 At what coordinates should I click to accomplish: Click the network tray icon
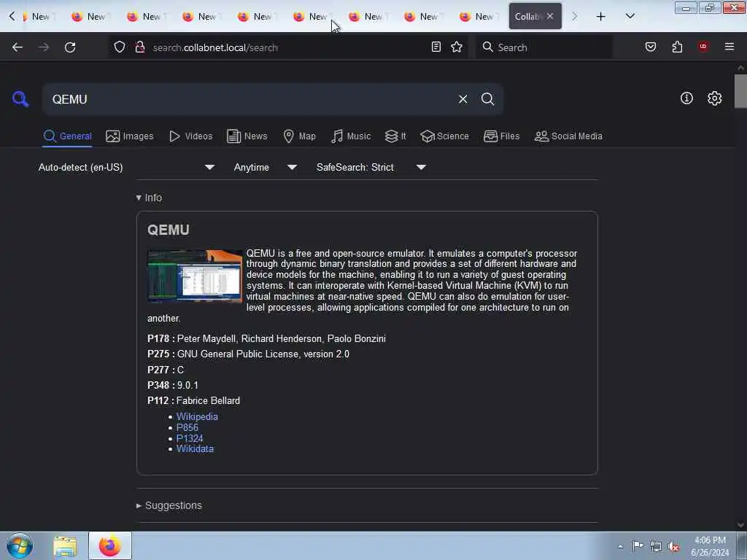pyautogui.click(x=656, y=546)
